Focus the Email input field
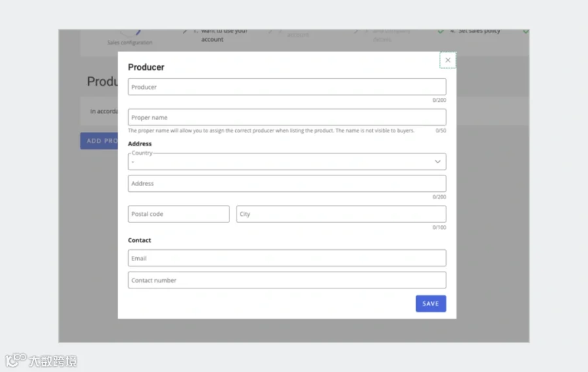588x372 pixels. pyautogui.click(x=287, y=258)
